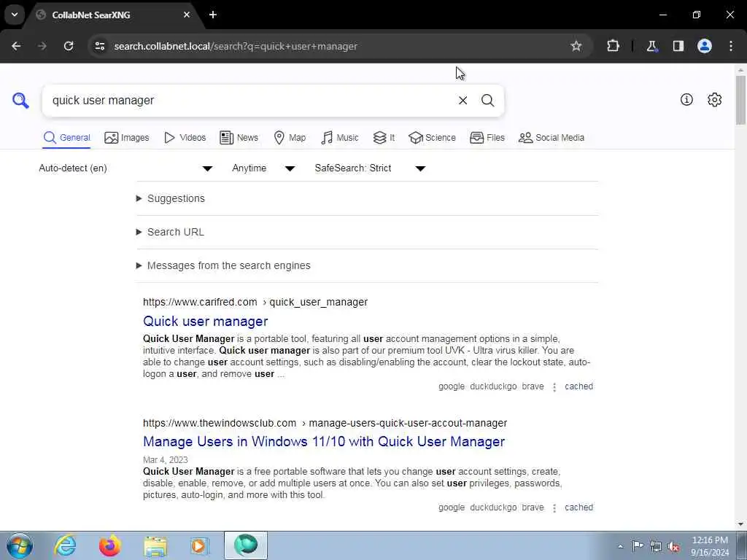Open Extensions puzzle icon
This screenshot has height=560, width=747.
coord(613,46)
